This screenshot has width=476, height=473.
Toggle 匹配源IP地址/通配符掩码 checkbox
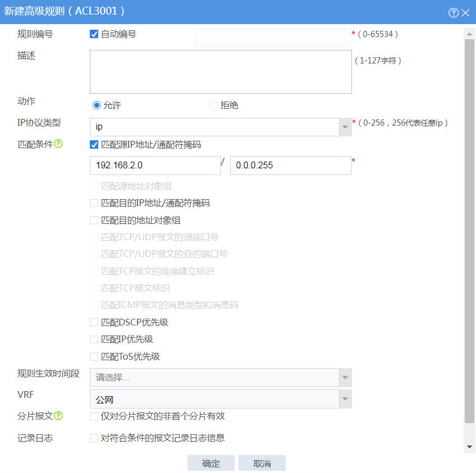tap(94, 145)
